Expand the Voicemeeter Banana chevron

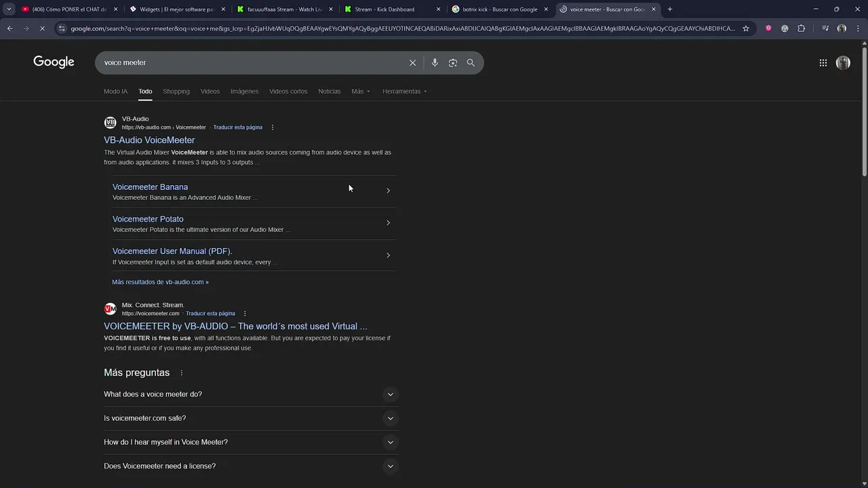click(388, 190)
